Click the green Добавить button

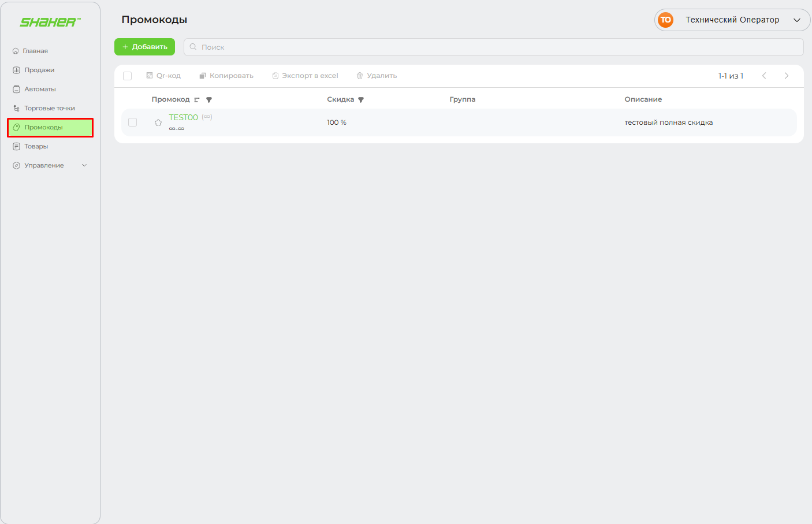tap(144, 47)
